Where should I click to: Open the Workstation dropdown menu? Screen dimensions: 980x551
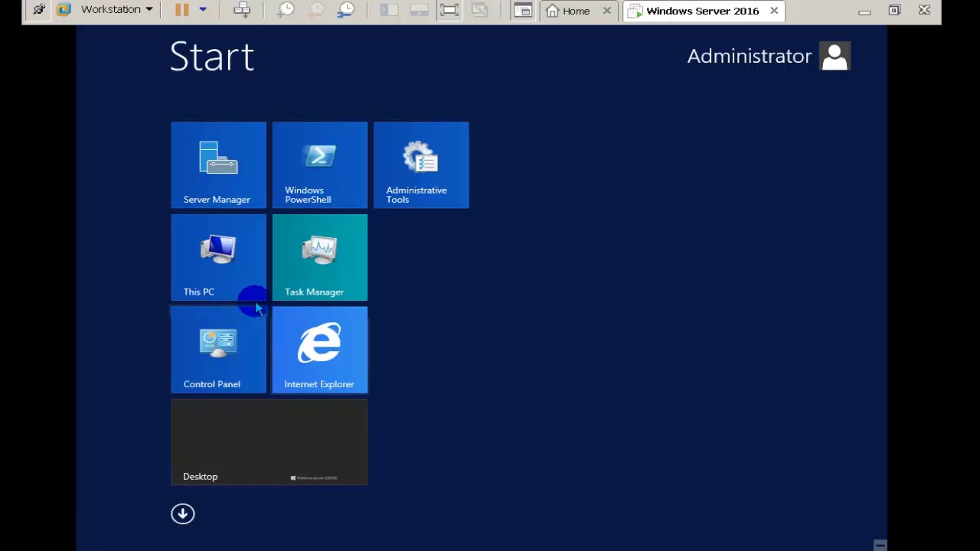click(116, 10)
